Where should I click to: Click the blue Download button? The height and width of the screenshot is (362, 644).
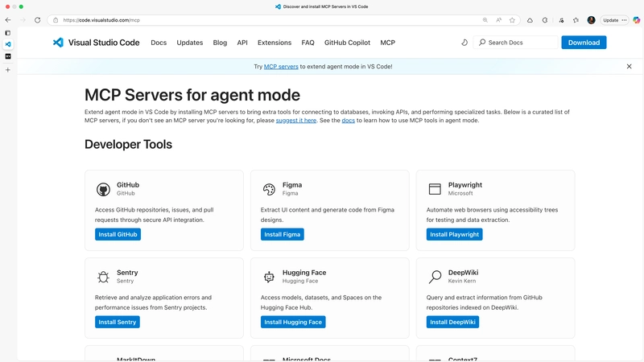pos(584,43)
